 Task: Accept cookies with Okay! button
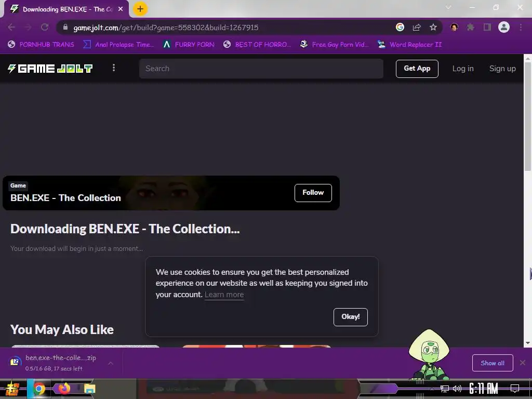point(351,317)
